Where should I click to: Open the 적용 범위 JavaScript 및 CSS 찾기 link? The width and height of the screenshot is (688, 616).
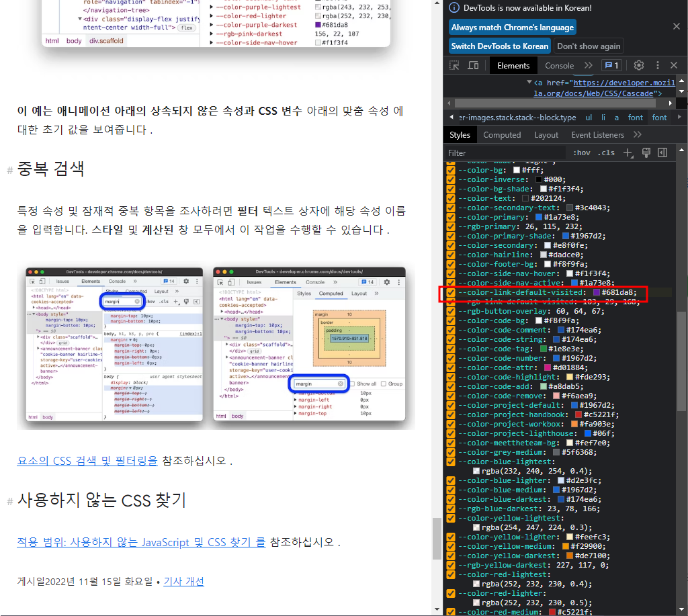pyautogui.click(x=141, y=542)
